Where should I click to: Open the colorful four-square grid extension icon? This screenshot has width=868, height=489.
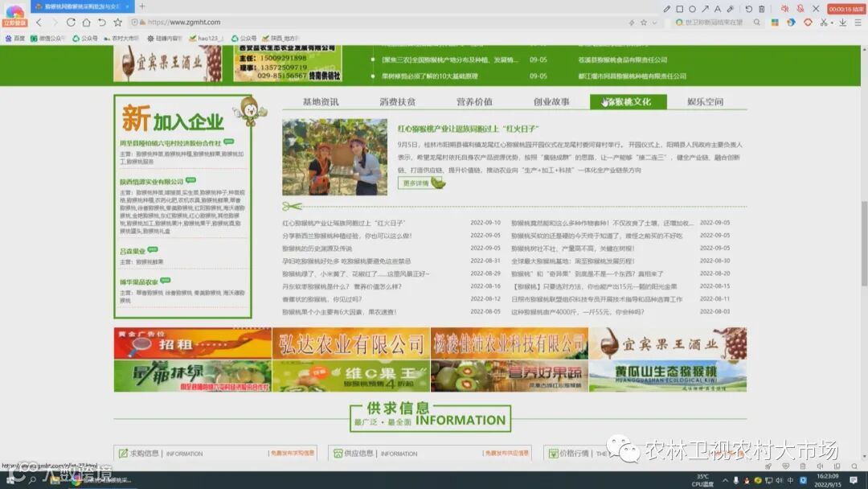tap(775, 23)
